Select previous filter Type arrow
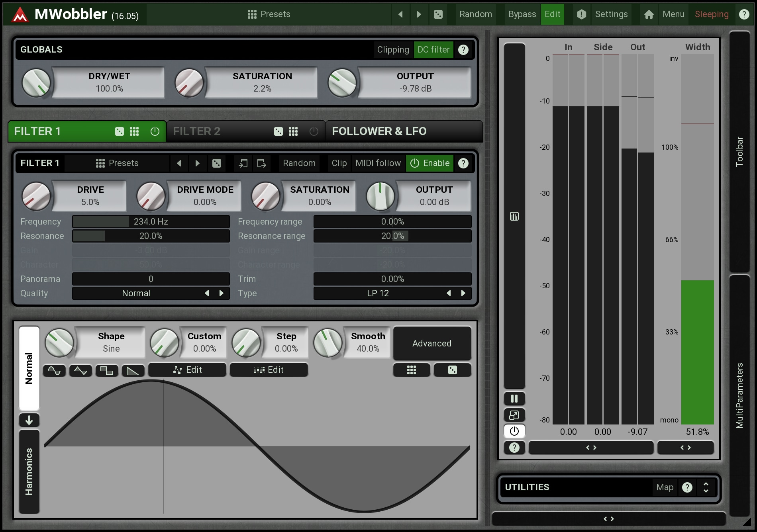Viewport: 757px width, 532px height. (x=449, y=293)
